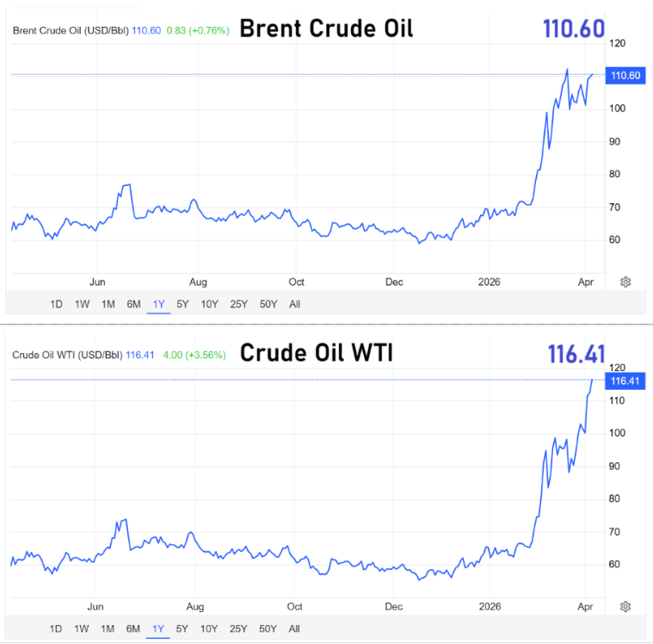This screenshot has height=644, width=653.
Task: Select 1W range on Brent chart
Action: pos(82,304)
